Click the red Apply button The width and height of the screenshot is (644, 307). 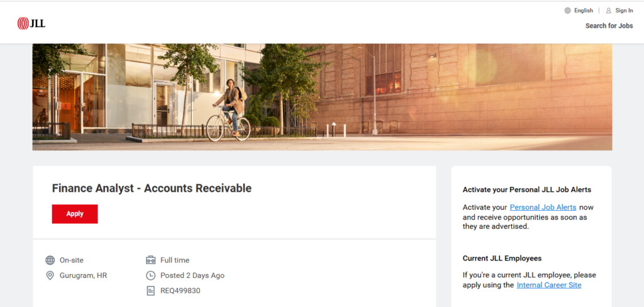point(75,214)
